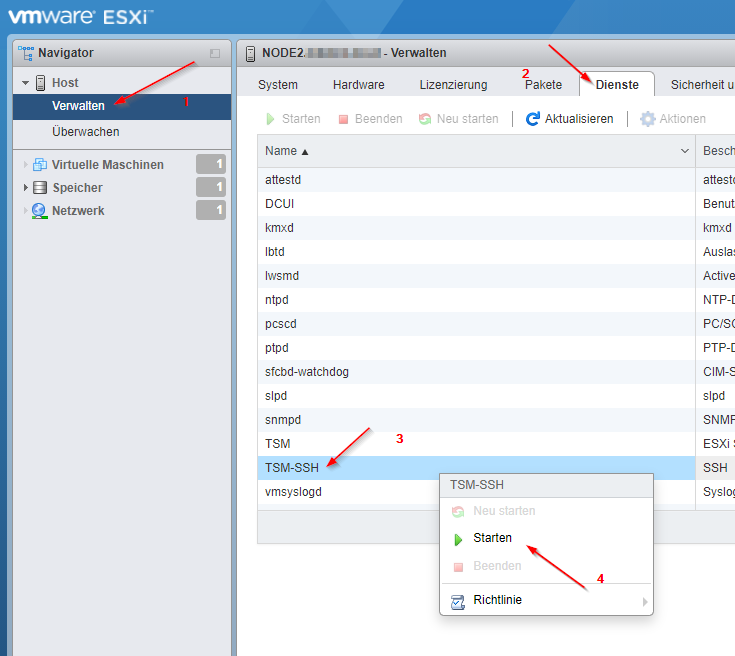This screenshot has width=735, height=656.
Task: Click the VMware ESXi logo
Action: click(x=81, y=16)
